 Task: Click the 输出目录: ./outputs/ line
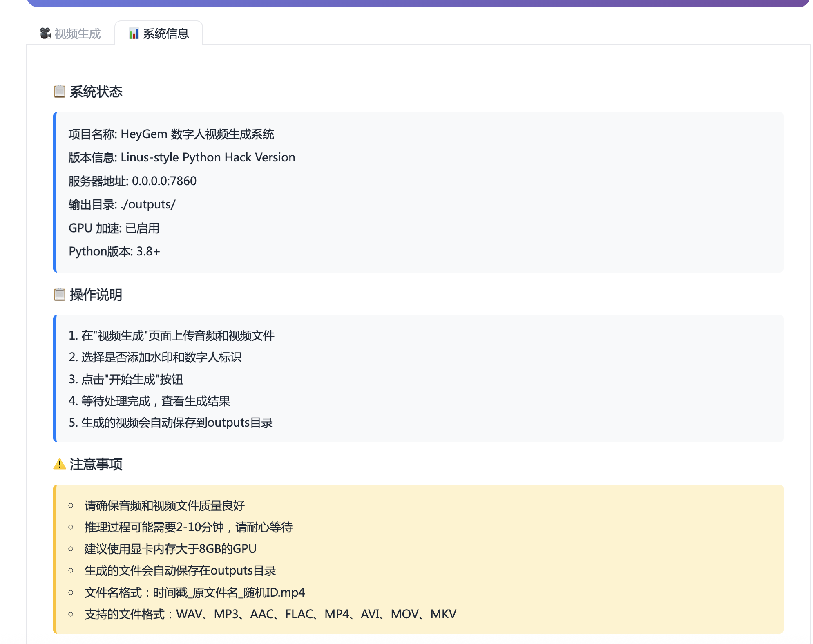click(122, 204)
